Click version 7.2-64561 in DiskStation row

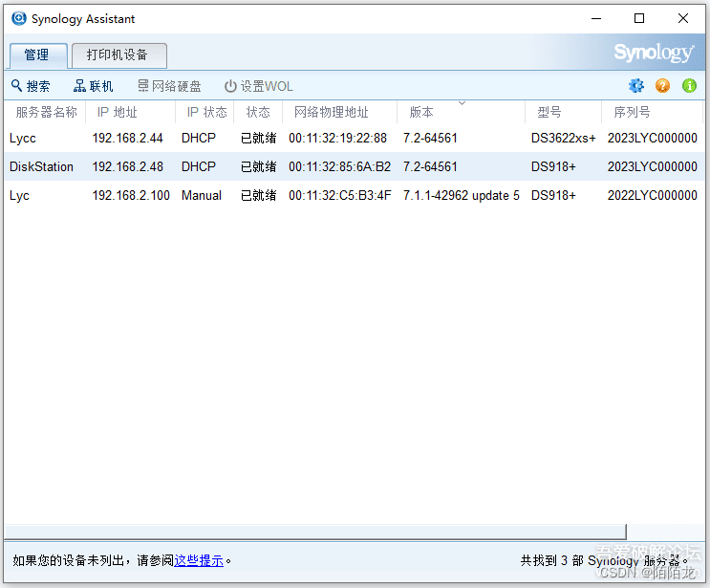[x=430, y=166]
